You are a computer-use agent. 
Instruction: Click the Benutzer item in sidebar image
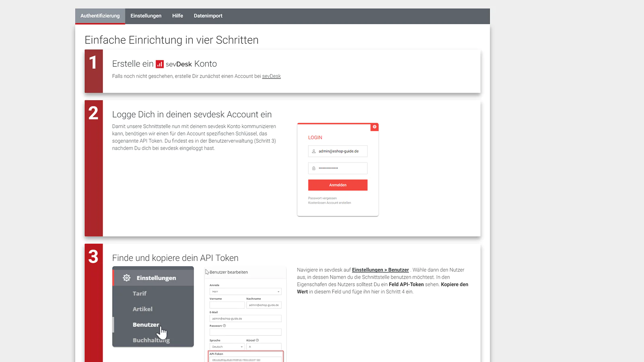point(146,325)
